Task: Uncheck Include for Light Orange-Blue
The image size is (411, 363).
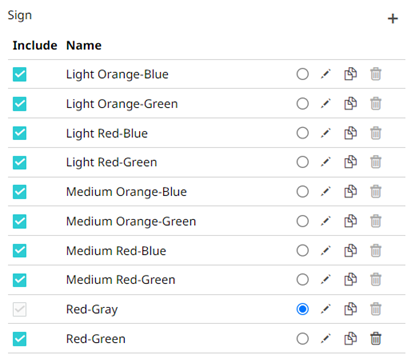Action: 20,74
